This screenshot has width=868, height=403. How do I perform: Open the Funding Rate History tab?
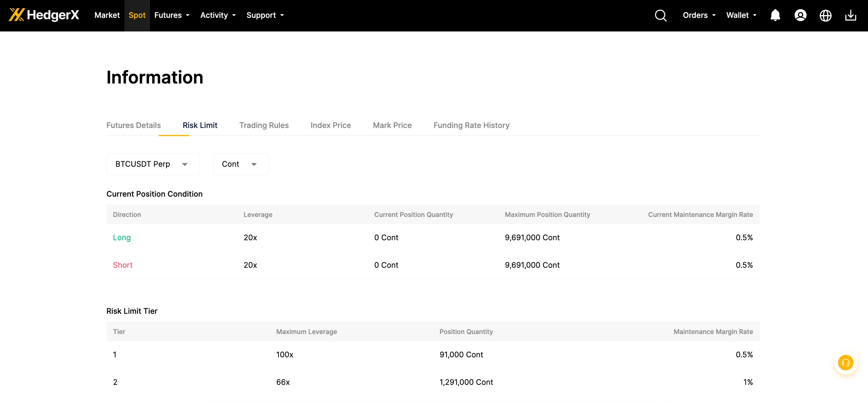point(471,125)
